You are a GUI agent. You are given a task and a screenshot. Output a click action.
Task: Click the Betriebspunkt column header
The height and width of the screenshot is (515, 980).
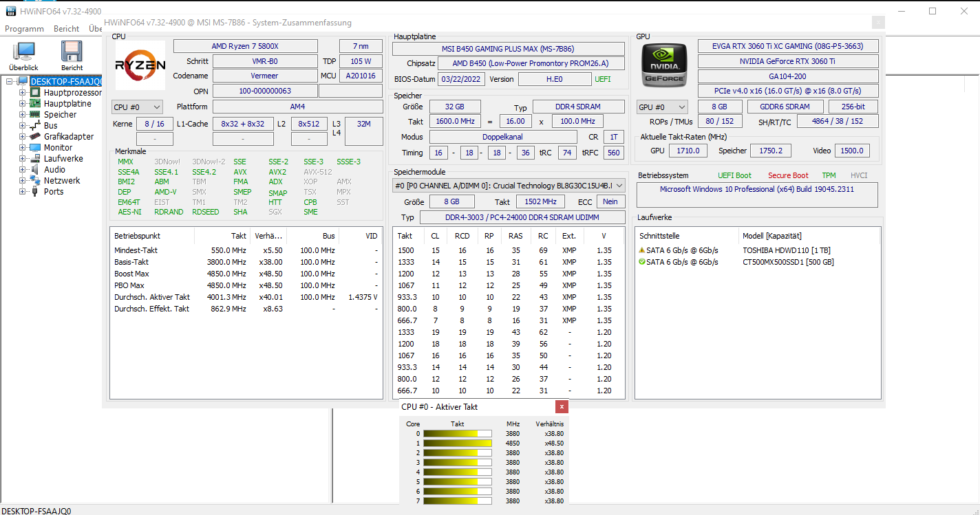point(152,236)
